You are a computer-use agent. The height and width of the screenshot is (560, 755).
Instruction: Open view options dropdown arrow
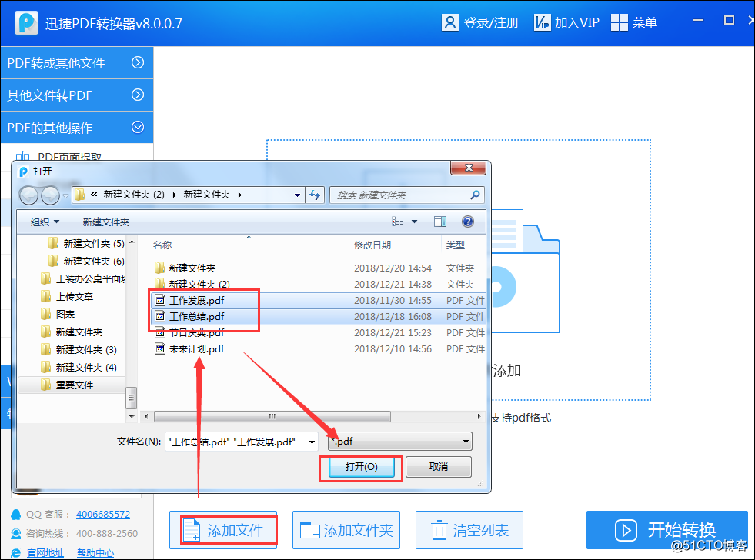(414, 222)
